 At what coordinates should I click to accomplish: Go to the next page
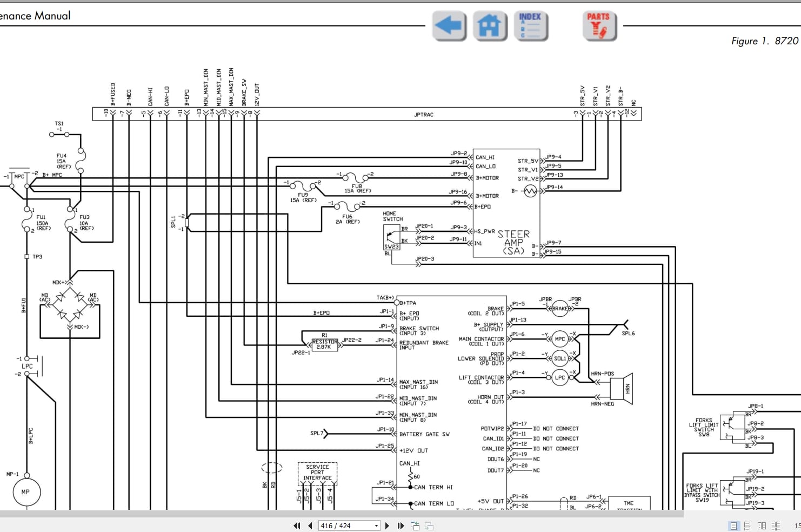pyautogui.click(x=387, y=526)
